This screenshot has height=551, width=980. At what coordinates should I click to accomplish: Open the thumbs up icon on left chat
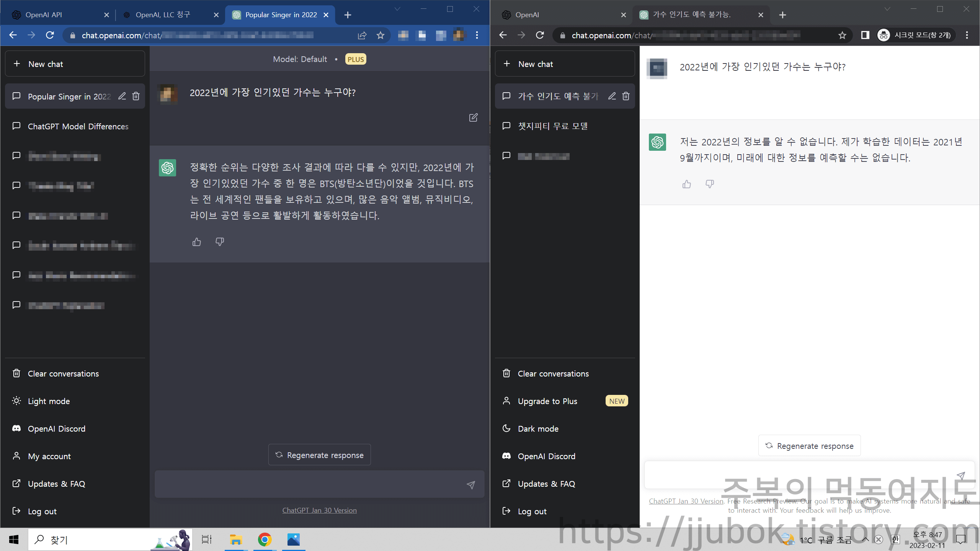click(x=196, y=241)
